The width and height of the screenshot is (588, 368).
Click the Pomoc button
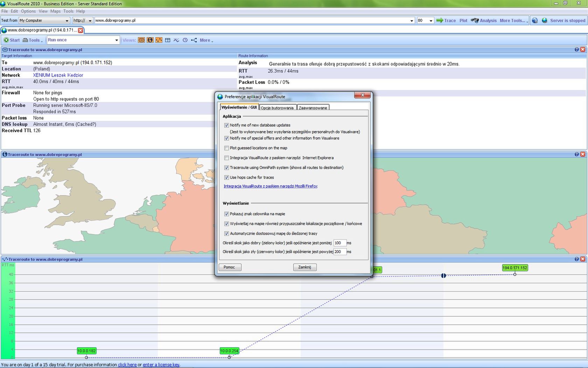(230, 267)
